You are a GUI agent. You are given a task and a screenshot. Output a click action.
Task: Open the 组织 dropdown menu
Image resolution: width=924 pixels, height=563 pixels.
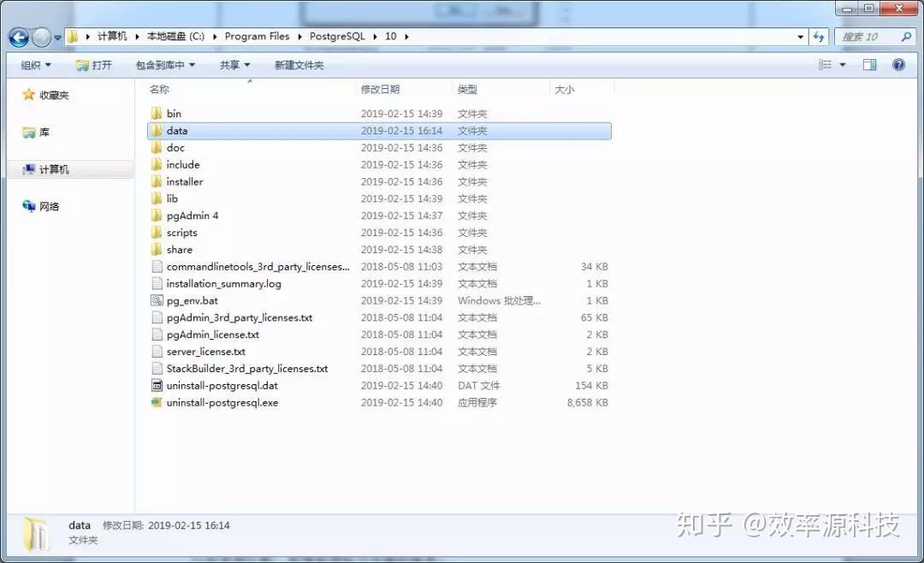pos(35,64)
